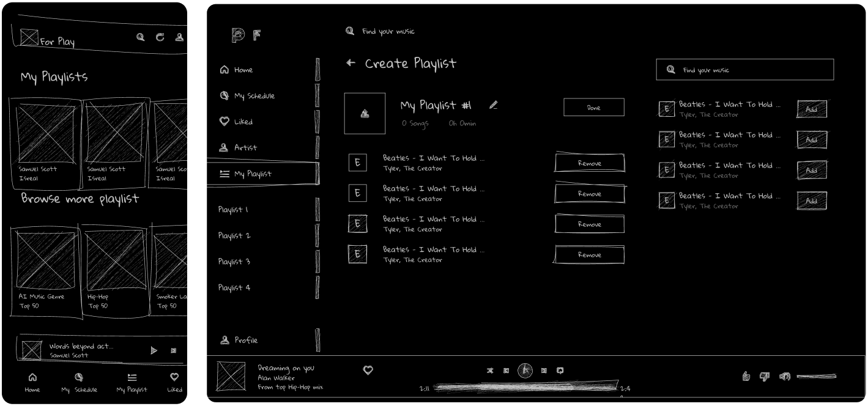Go to the previous track in the desktop player bar
Screen dimensions: 868x406
506,371
